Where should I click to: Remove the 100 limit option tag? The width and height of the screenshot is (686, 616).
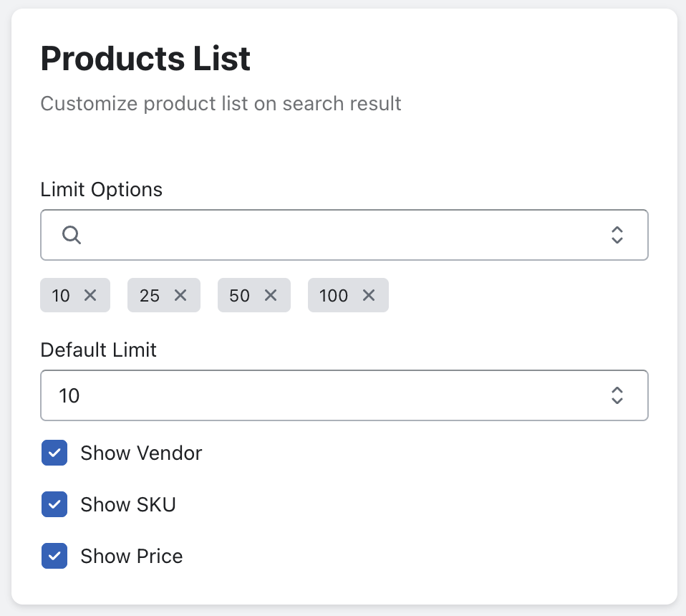click(369, 295)
